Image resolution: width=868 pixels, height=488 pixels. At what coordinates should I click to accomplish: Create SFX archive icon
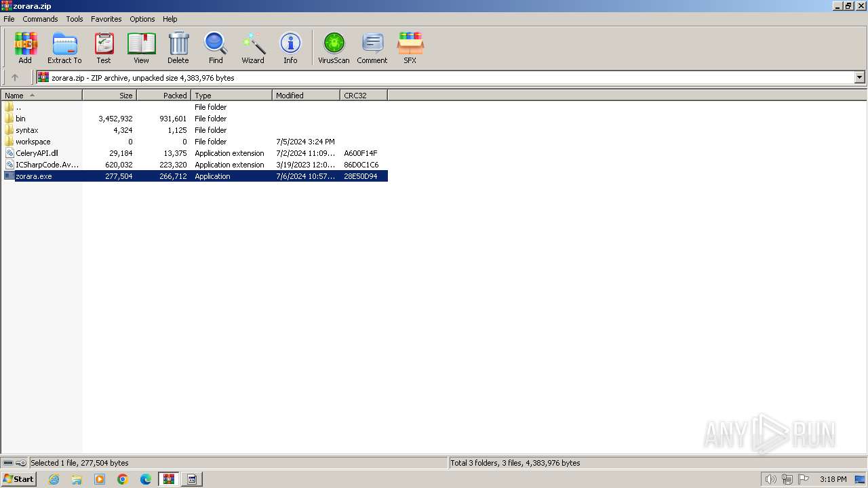tap(410, 48)
